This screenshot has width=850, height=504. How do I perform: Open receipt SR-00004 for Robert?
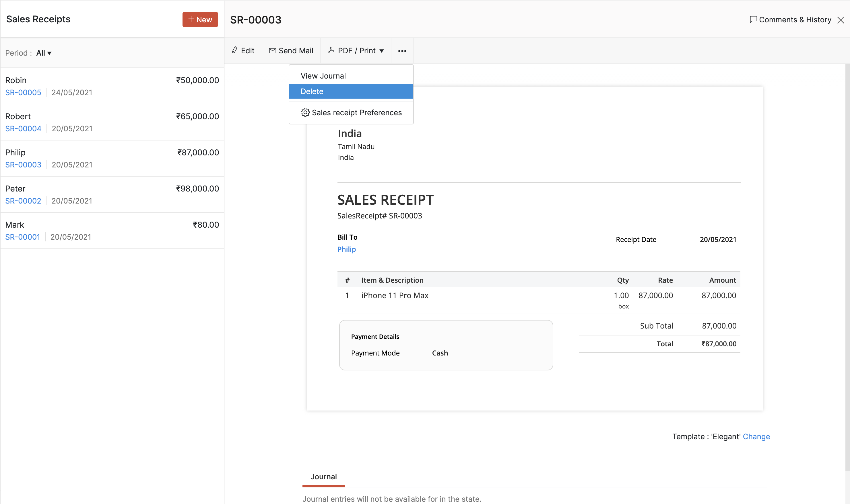(23, 128)
